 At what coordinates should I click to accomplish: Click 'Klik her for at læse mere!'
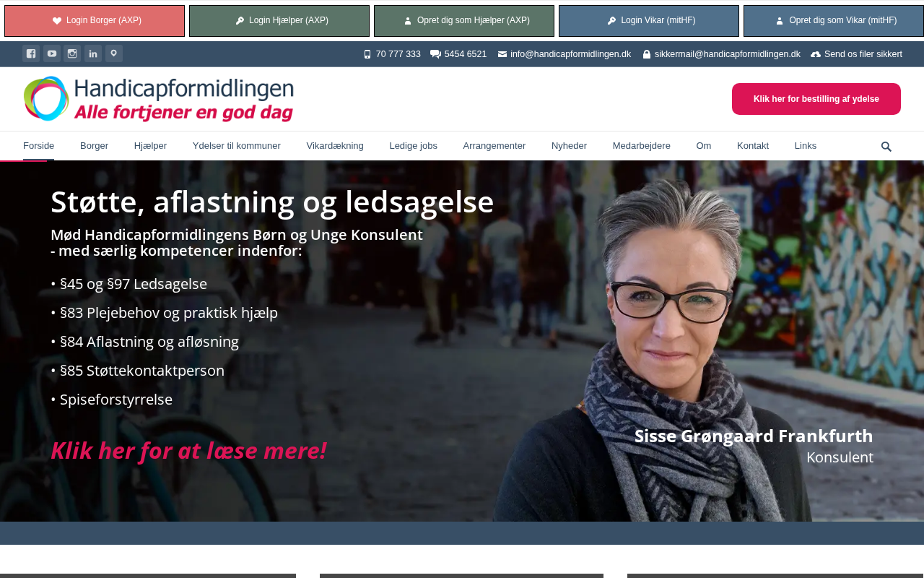tap(188, 450)
